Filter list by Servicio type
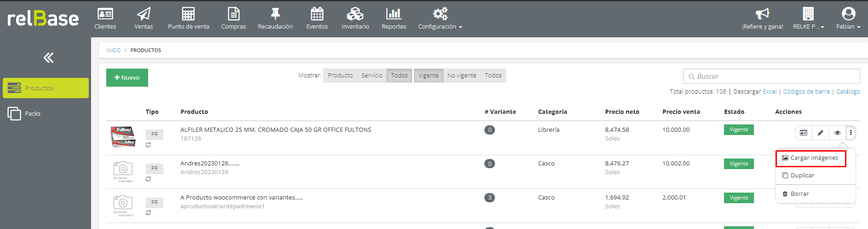This screenshot has height=229, width=868. [x=372, y=76]
